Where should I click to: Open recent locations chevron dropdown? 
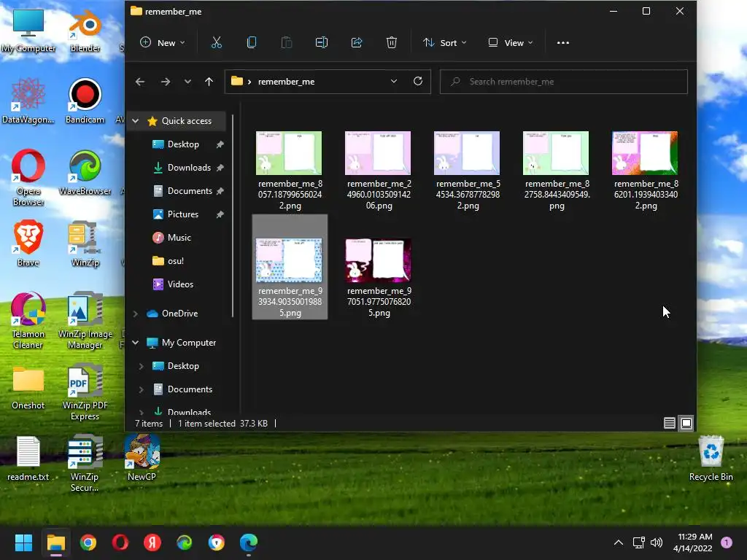click(187, 82)
